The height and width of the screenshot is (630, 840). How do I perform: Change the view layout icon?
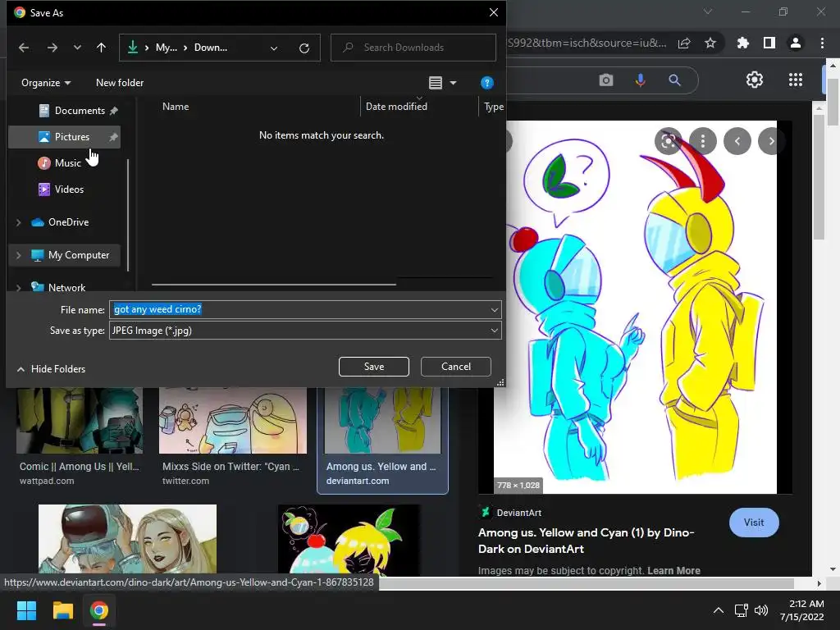click(x=436, y=83)
